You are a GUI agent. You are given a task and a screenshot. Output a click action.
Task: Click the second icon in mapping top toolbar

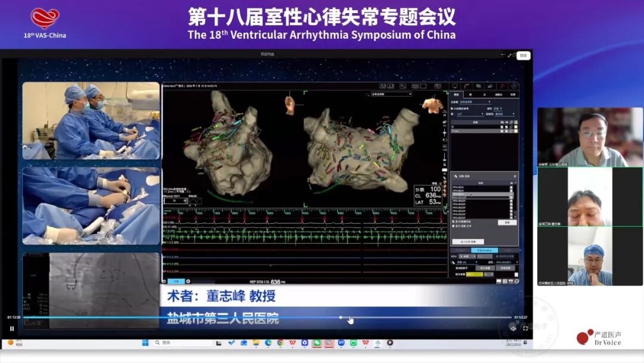pos(391,85)
